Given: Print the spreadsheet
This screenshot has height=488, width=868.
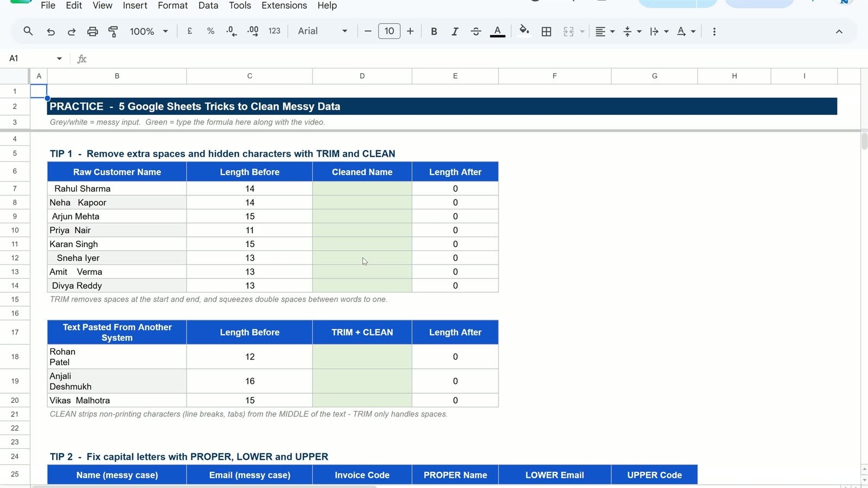Looking at the screenshot, I should coord(92,31).
